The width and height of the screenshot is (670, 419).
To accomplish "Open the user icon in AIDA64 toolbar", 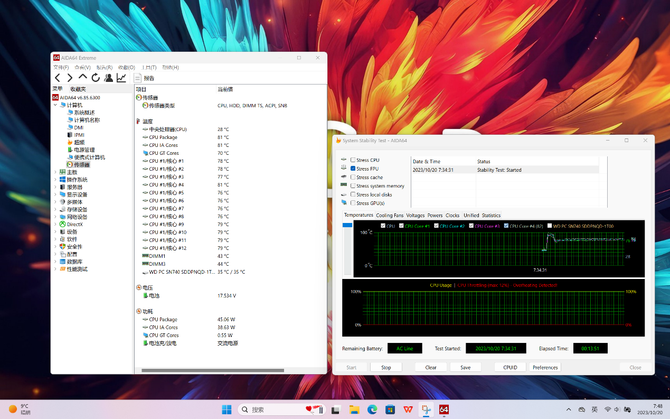I will pyautogui.click(x=109, y=78).
